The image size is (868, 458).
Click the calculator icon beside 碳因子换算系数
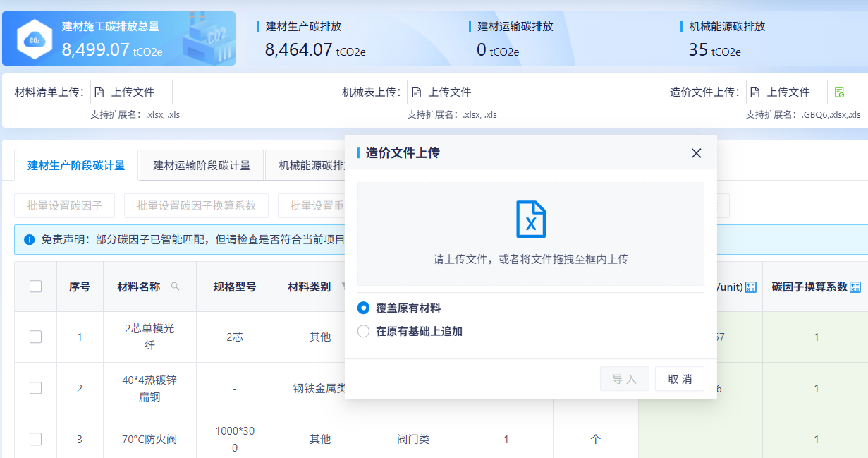pyautogui.click(x=855, y=287)
